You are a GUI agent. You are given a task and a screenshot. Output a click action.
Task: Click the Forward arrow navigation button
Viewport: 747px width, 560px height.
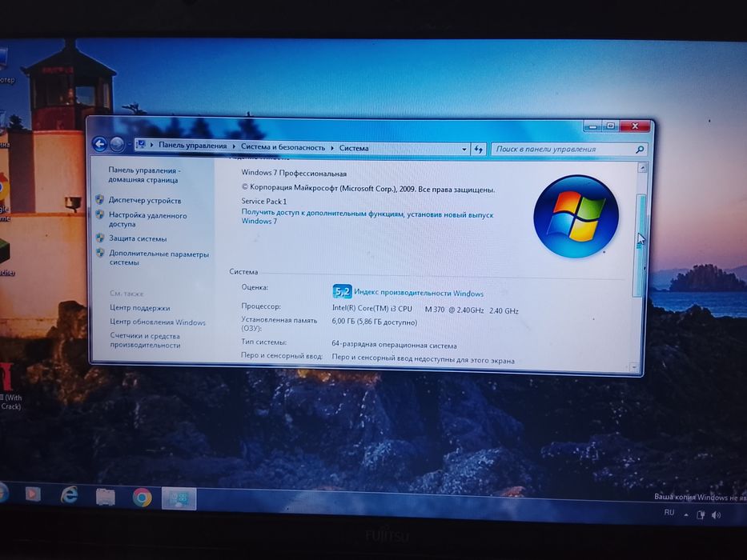click(x=117, y=144)
